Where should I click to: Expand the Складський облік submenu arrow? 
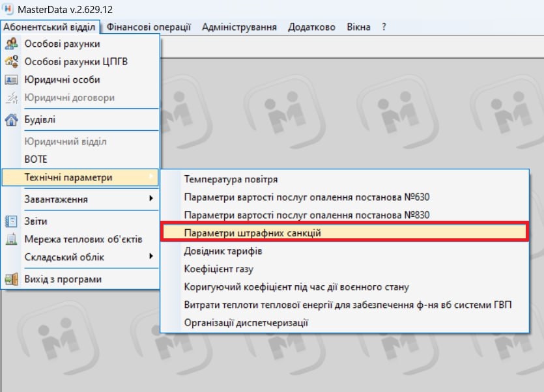[x=151, y=257]
